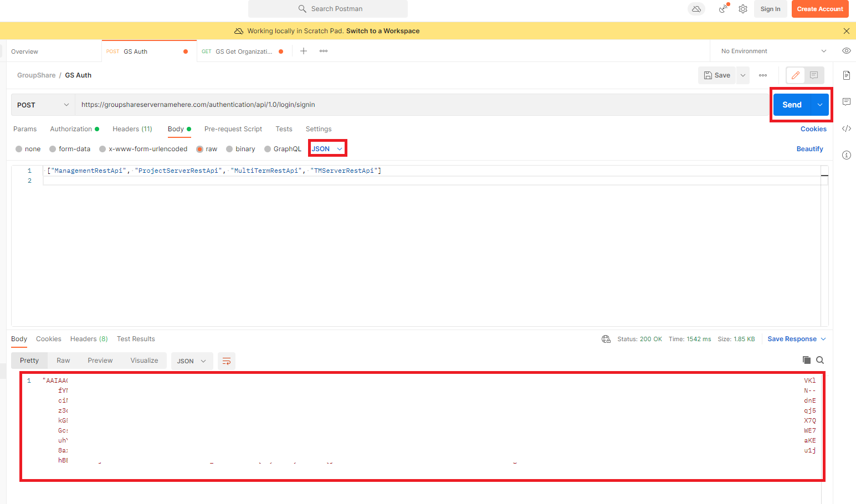
Task: Open the documentation icon in right sidebar
Action: click(x=847, y=75)
